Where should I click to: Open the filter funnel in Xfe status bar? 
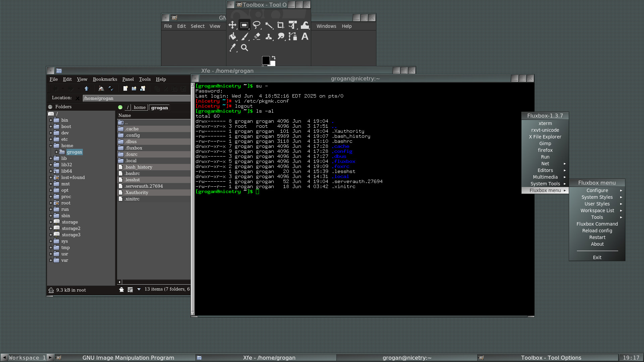click(x=139, y=290)
